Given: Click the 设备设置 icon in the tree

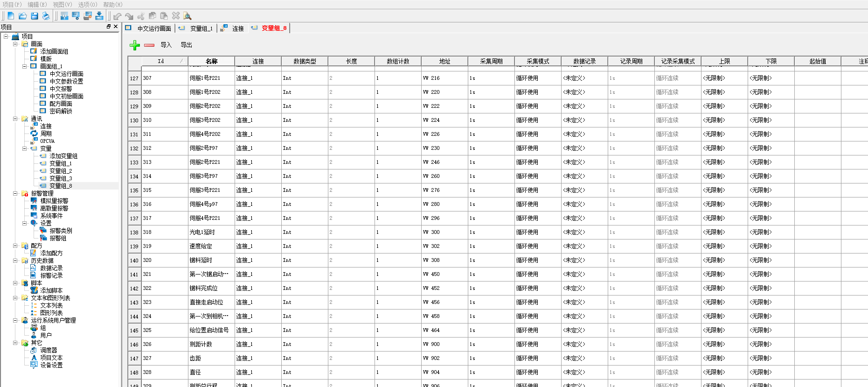Looking at the screenshot, I should pos(34,365).
